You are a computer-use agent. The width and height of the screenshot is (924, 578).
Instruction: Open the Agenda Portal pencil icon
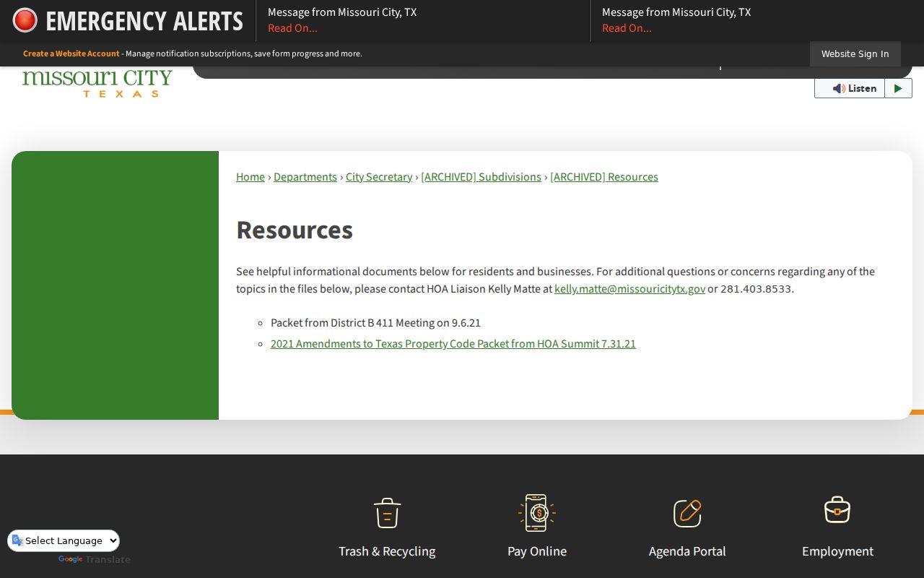[687, 513]
